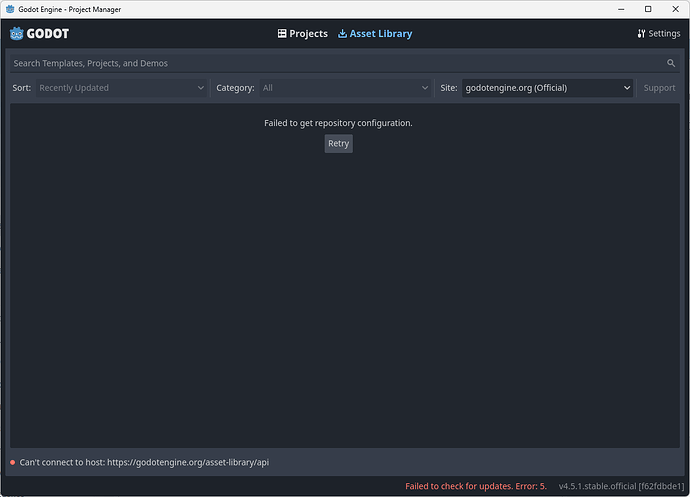The height and width of the screenshot is (497, 690).
Task: Close the Godot Project Manager window
Action: click(675, 9)
